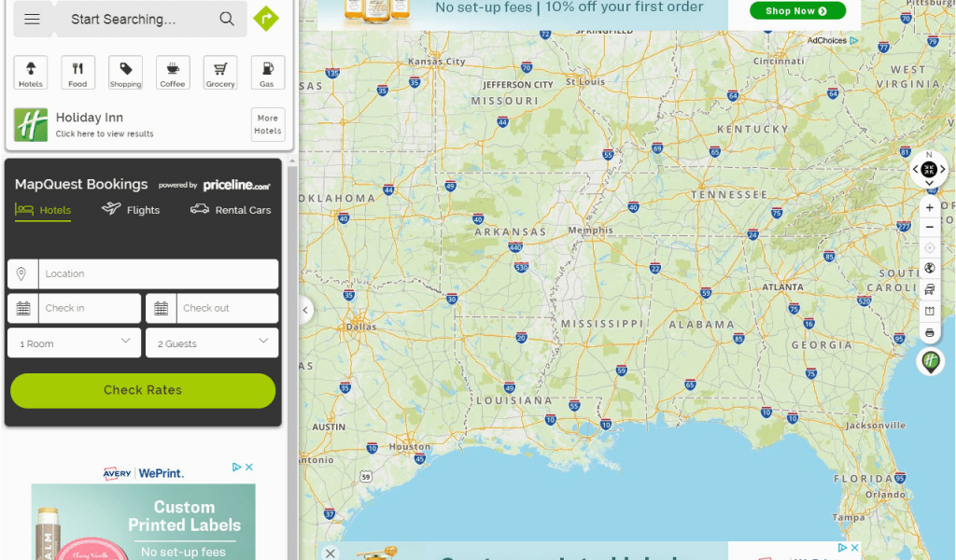Select the Coffee category icon
956x560 pixels.
(x=173, y=73)
